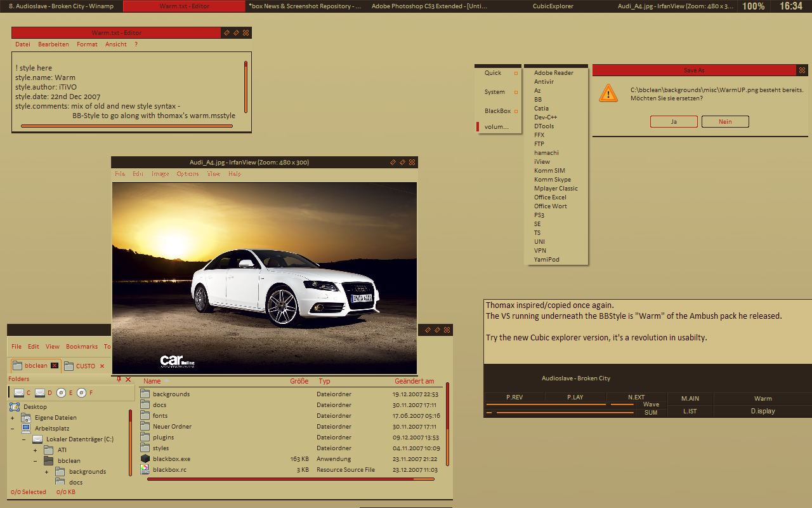Open the BlackBox submenu entry
812x508 pixels.
[x=498, y=111]
